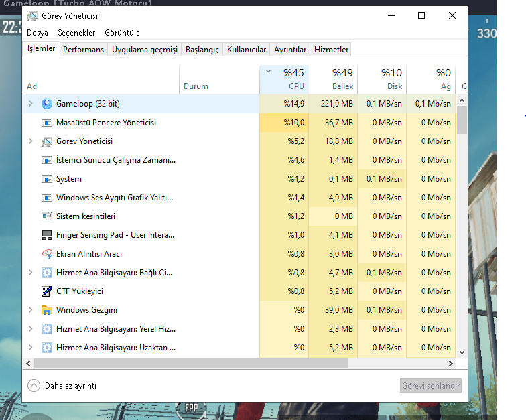Click İstemci Sunucu Çalışma Zamanı icon
The height and width of the screenshot is (420, 526).
tap(47, 160)
